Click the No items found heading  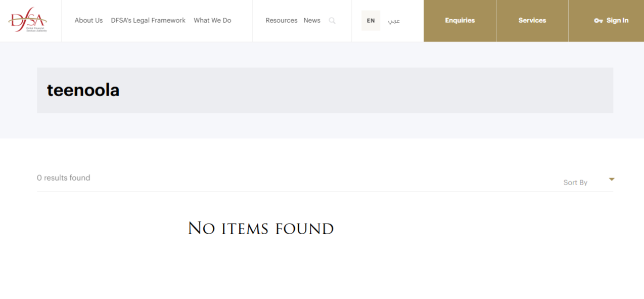261,228
